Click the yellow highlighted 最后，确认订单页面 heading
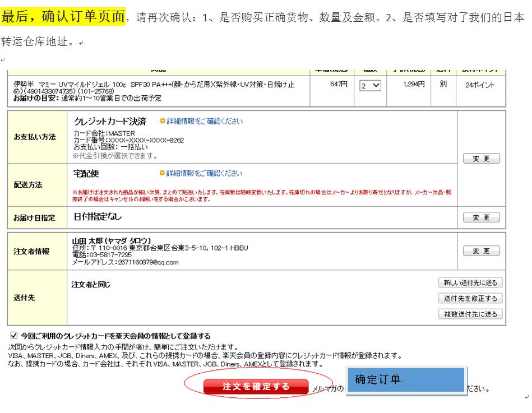 coord(63,16)
